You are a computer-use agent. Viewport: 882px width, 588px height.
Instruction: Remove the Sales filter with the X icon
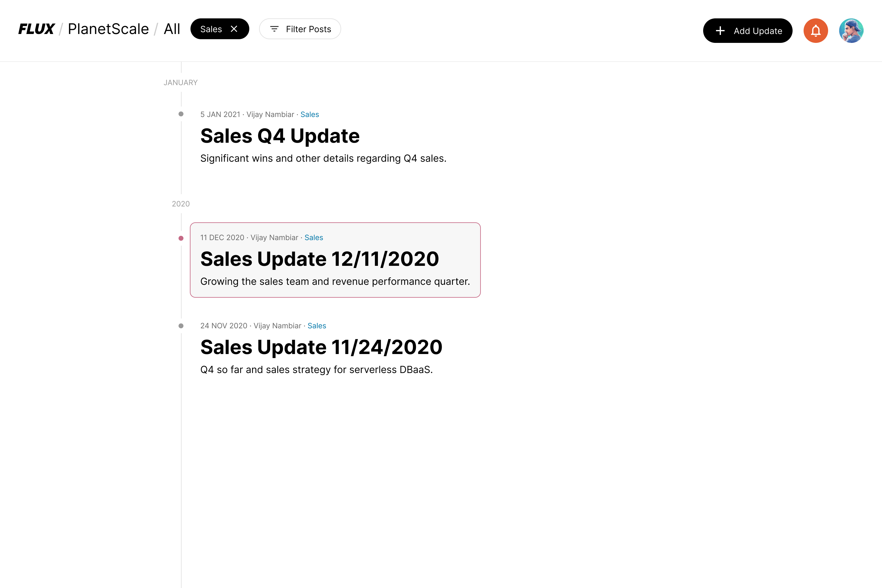click(234, 29)
